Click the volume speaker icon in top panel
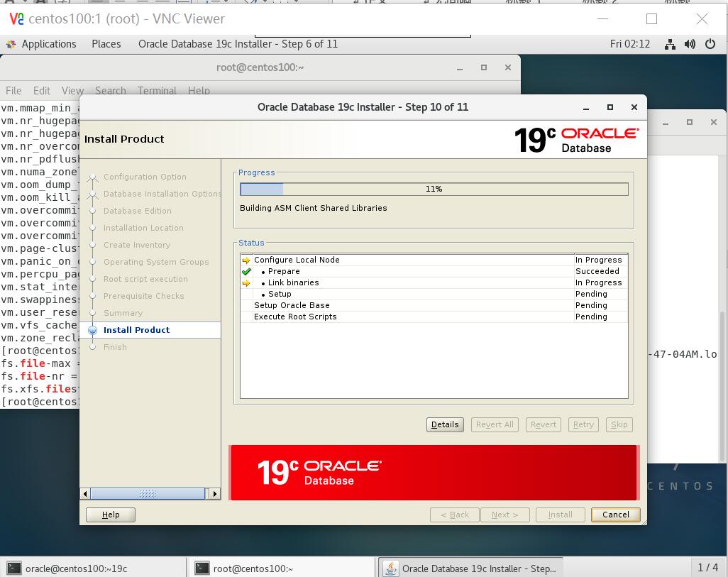 690,44
